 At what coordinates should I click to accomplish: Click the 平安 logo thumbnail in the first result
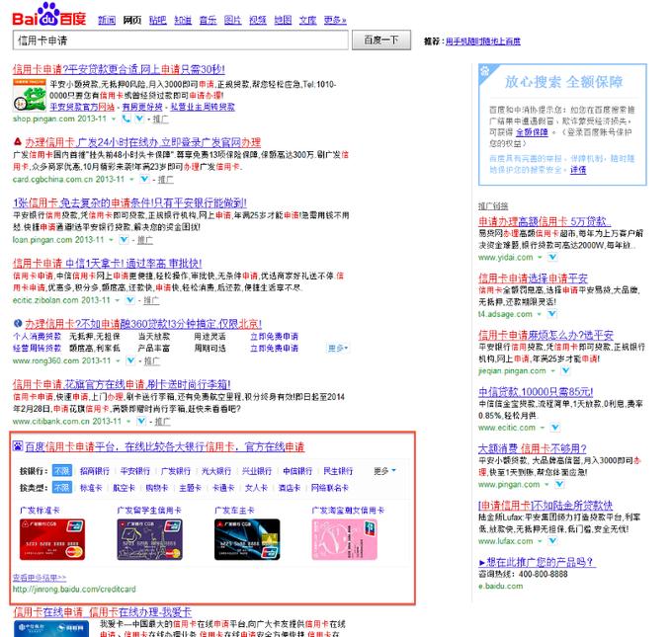click(30, 95)
